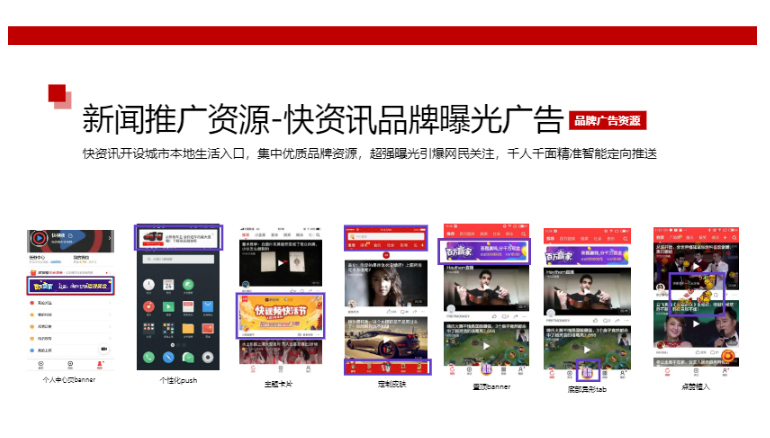Click the 品牌广告资源 red label
770x438 pixels.
coord(606,121)
